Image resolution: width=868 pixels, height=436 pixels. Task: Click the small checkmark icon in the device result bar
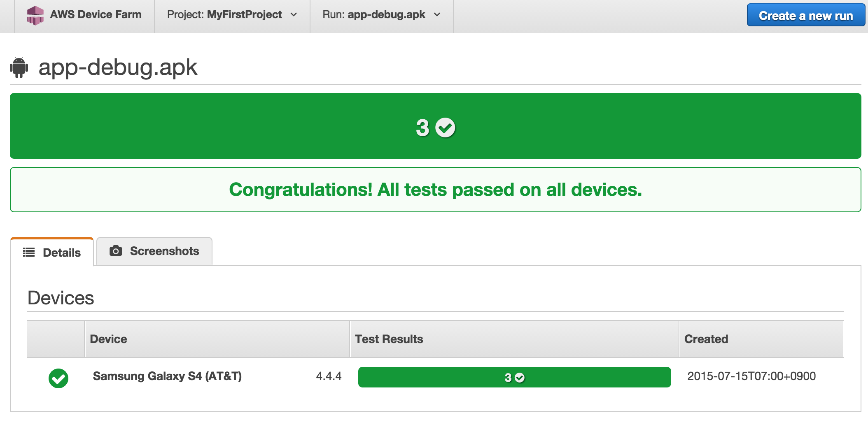click(520, 378)
